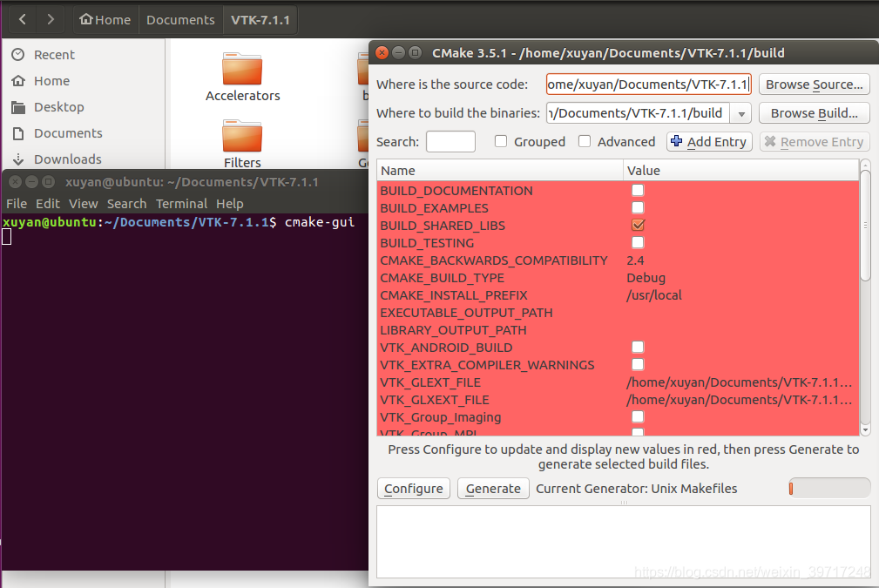Click Browse Build button
Image resolution: width=879 pixels, height=588 pixels.
pos(814,113)
